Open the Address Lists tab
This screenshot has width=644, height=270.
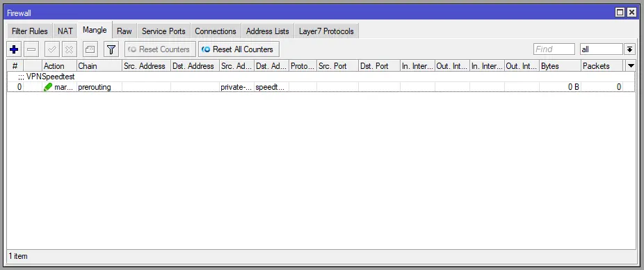[x=267, y=31]
